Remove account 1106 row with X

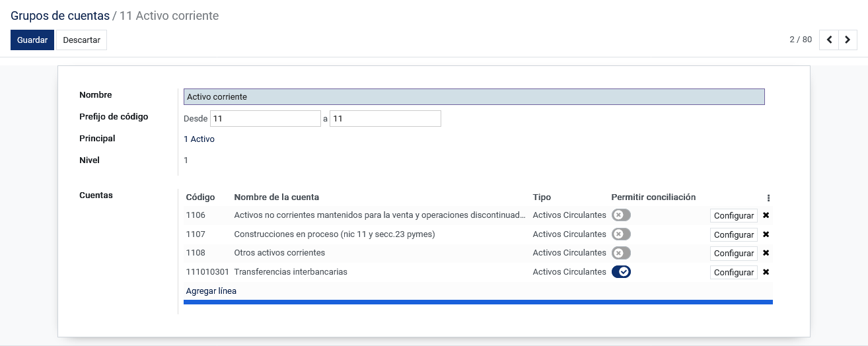[766, 215]
